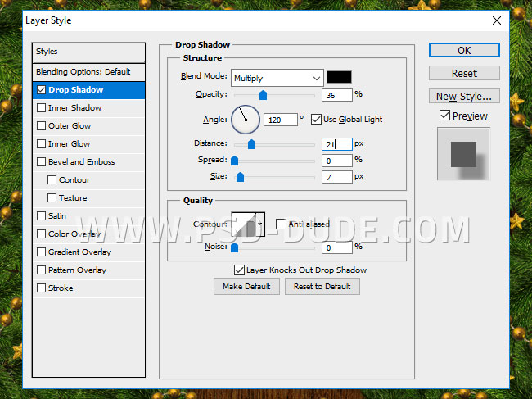Enable the Satin checkbox
The image size is (532, 399).
pos(42,216)
